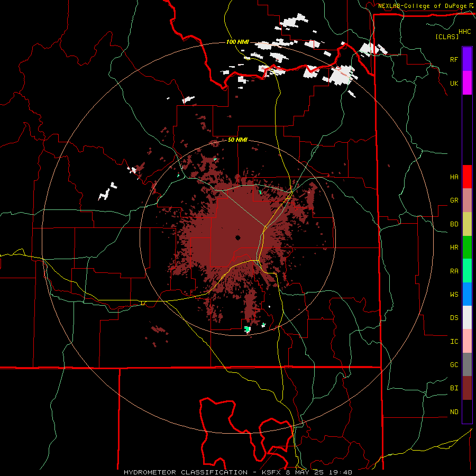Image resolution: width=476 pixels, height=476 pixels.
Task: Click the 100 NMI range ring label
Action: 237,42
